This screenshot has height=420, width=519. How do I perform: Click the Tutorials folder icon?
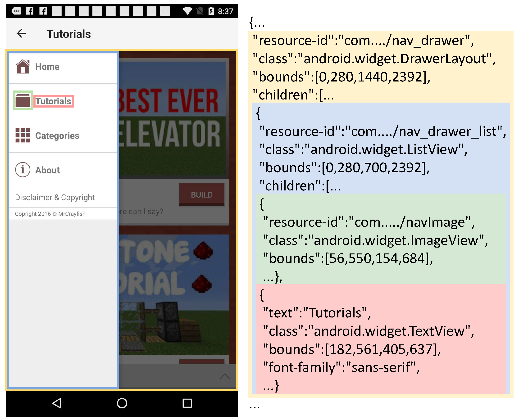pyautogui.click(x=23, y=101)
